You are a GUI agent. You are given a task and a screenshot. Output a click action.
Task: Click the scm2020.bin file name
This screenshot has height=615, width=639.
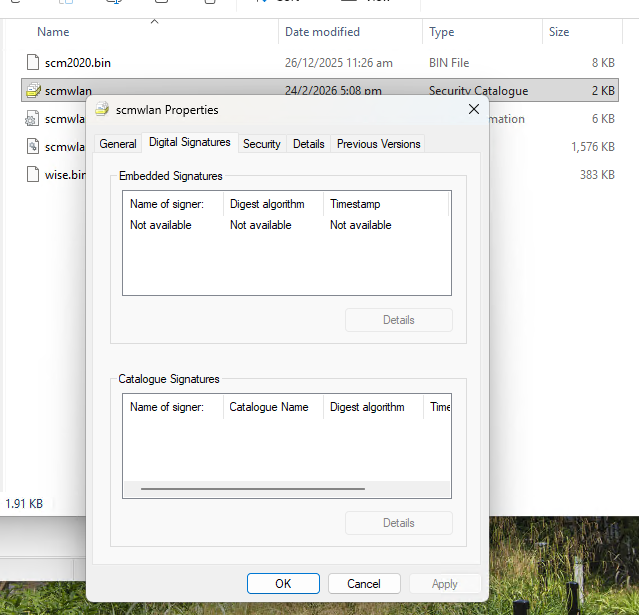coord(78,63)
